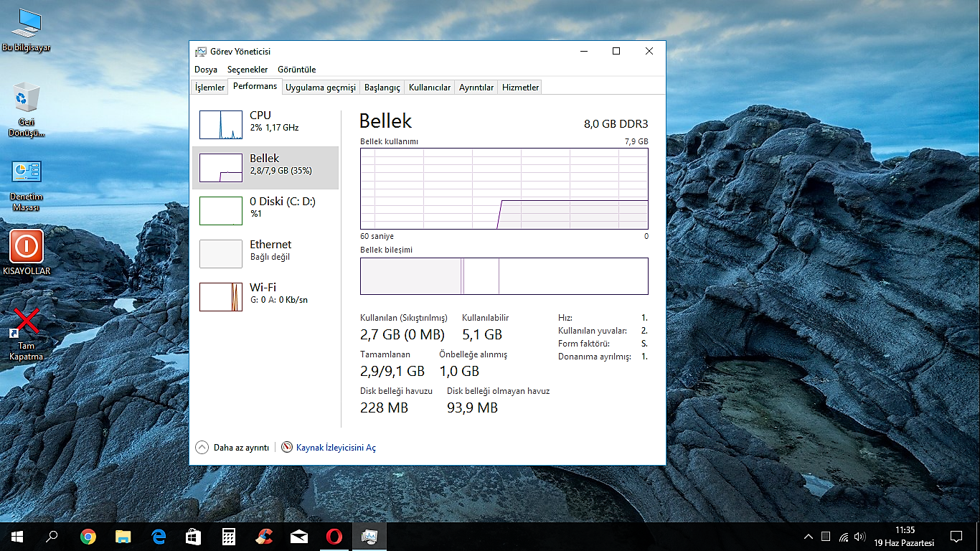The image size is (980, 551).
Task: Select the Tam Kapatma shortcut icon
Action: tap(27, 334)
